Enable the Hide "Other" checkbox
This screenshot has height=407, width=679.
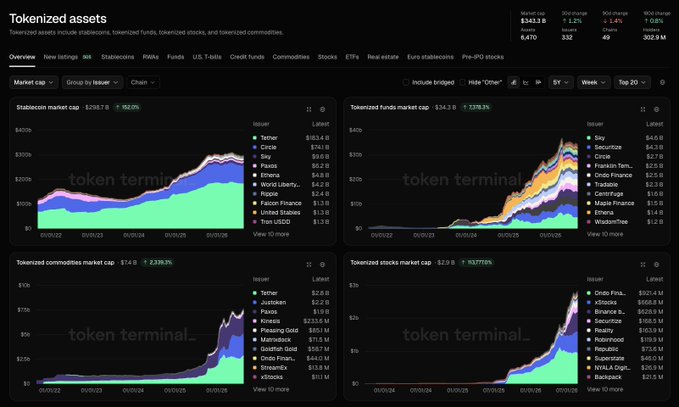[462, 82]
